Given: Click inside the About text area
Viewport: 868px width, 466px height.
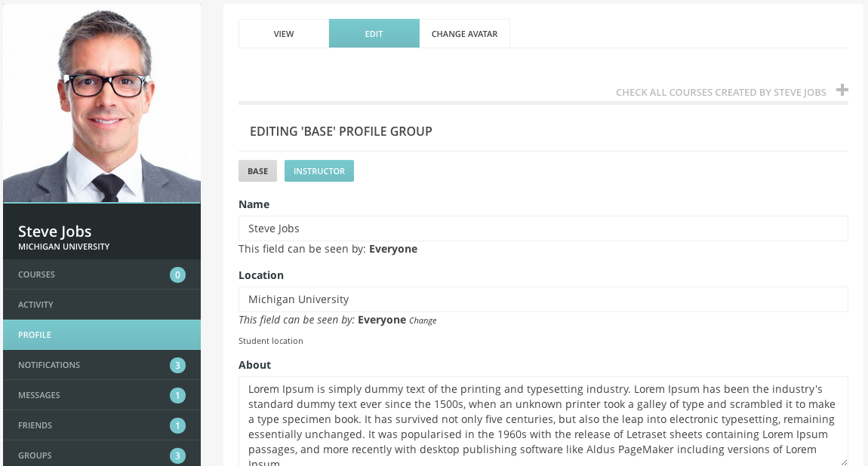Looking at the screenshot, I should [x=543, y=422].
